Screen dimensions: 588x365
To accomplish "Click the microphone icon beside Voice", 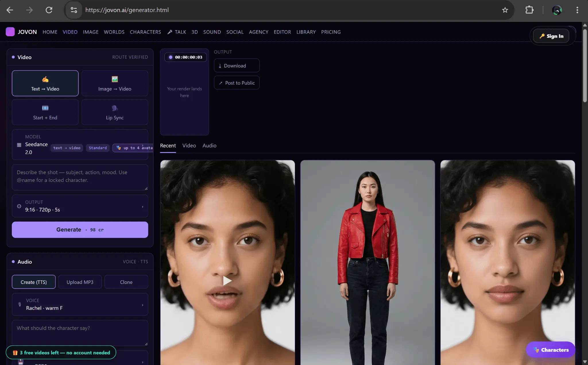I will (x=20, y=304).
